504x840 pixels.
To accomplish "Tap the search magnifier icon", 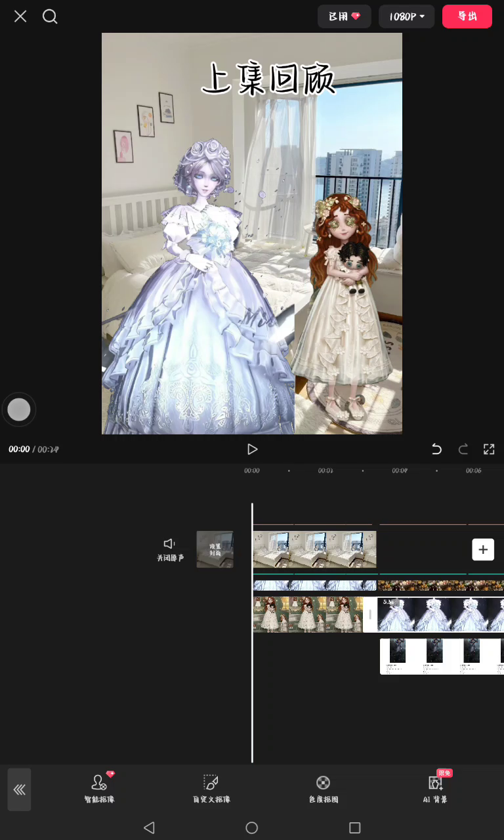I will click(x=50, y=16).
